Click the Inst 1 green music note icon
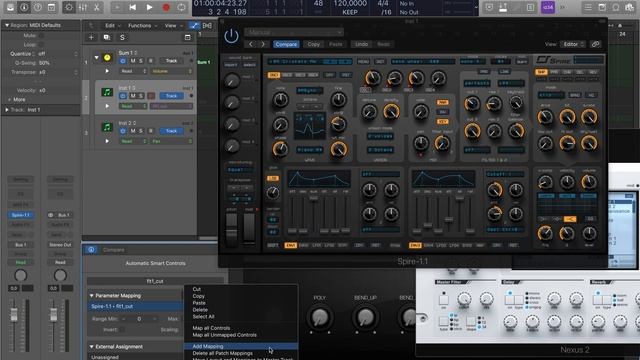Screen dimensions: 640x360 coord(107,92)
